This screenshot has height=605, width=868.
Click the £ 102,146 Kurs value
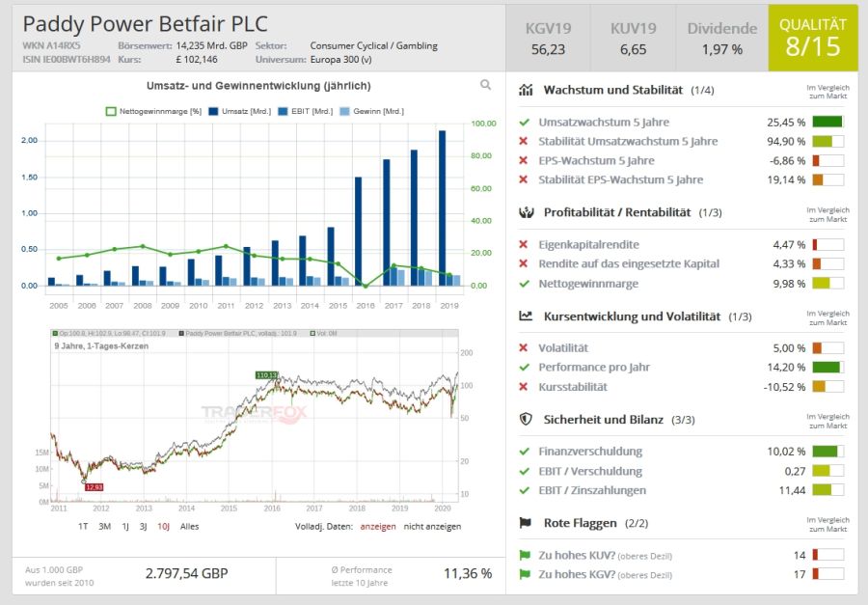point(197,59)
